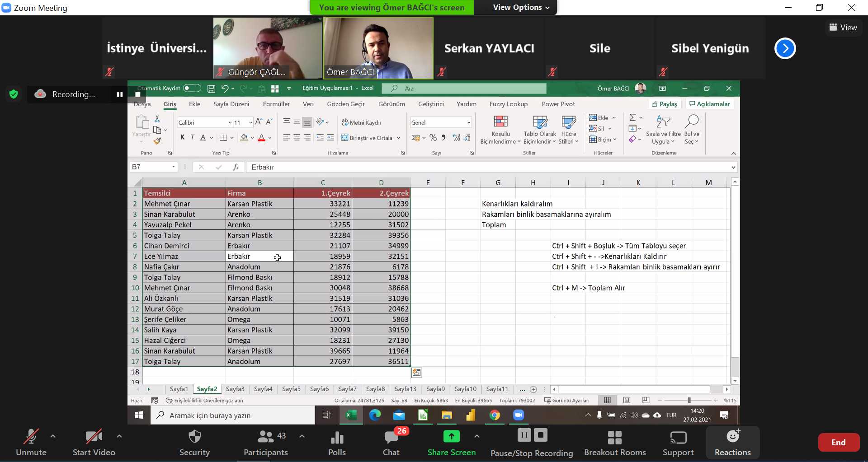868x462 pixels.
Task: Select Sayfa3 sheet tab
Action: (x=235, y=389)
